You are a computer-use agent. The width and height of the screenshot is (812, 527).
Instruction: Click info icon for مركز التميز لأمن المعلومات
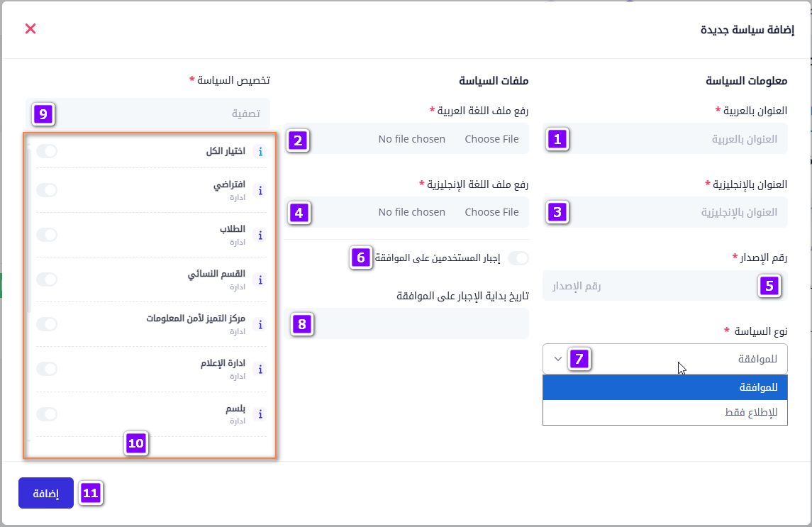(260, 324)
